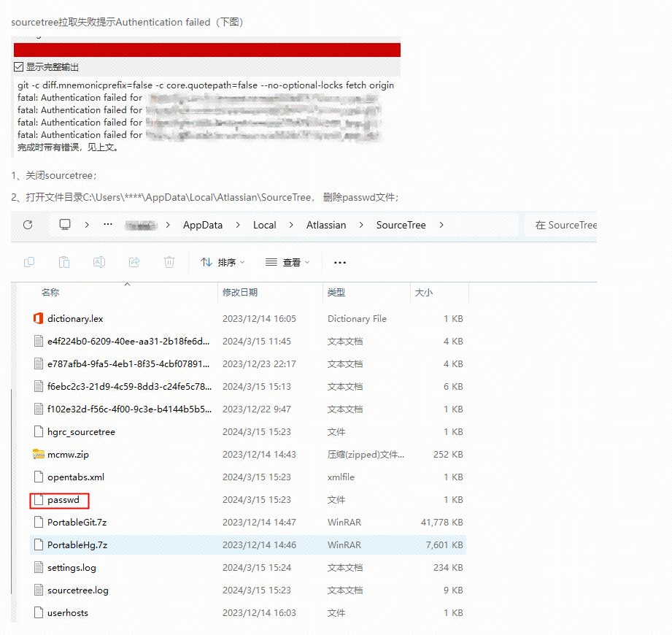Select file e4f224b0-6209-40ee-aa31-2b18fe6d...
The height and width of the screenshot is (635, 672).
(128, 342)
